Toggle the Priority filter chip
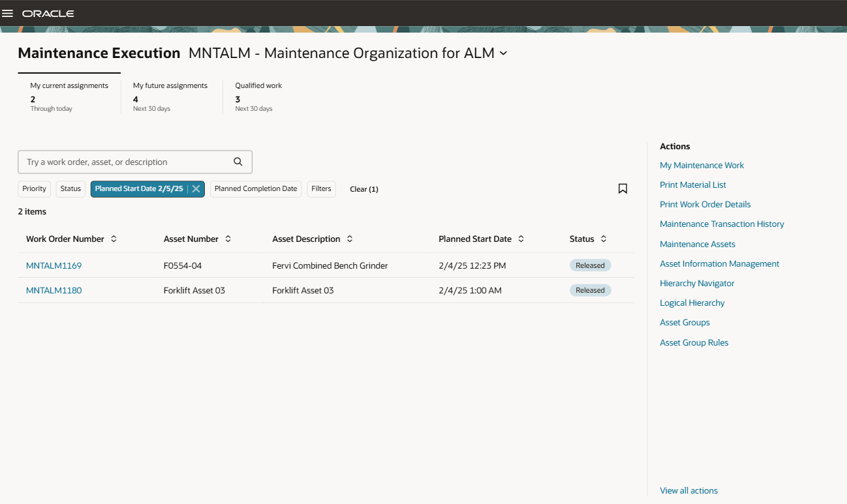847x504 pixels. (34, 188)
